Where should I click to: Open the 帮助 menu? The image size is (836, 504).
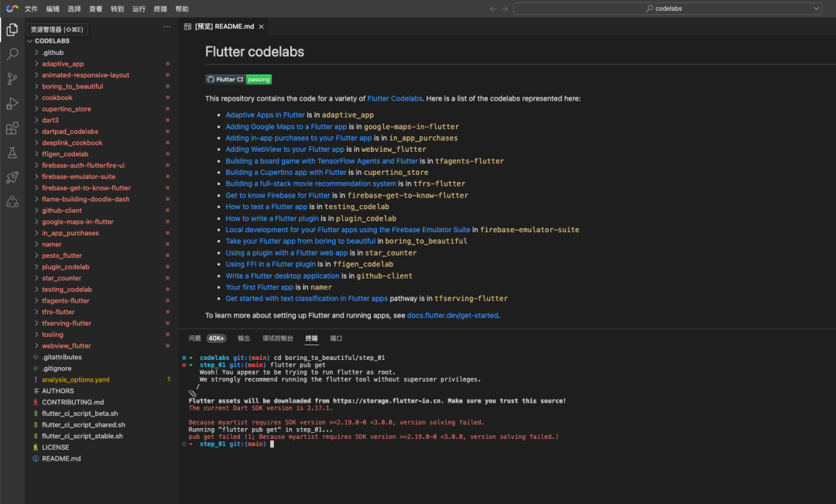[x=182, y=9]
